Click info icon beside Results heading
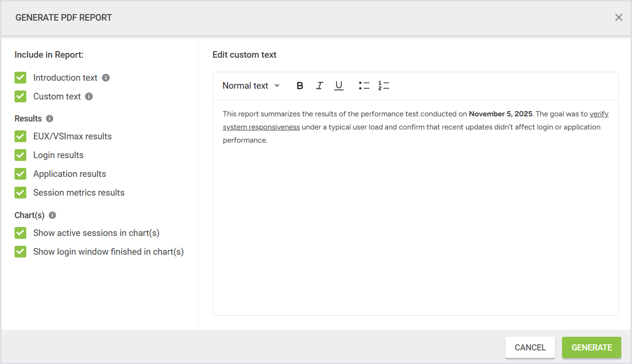This screenshot has height=364, width=632. pos(50,119)
